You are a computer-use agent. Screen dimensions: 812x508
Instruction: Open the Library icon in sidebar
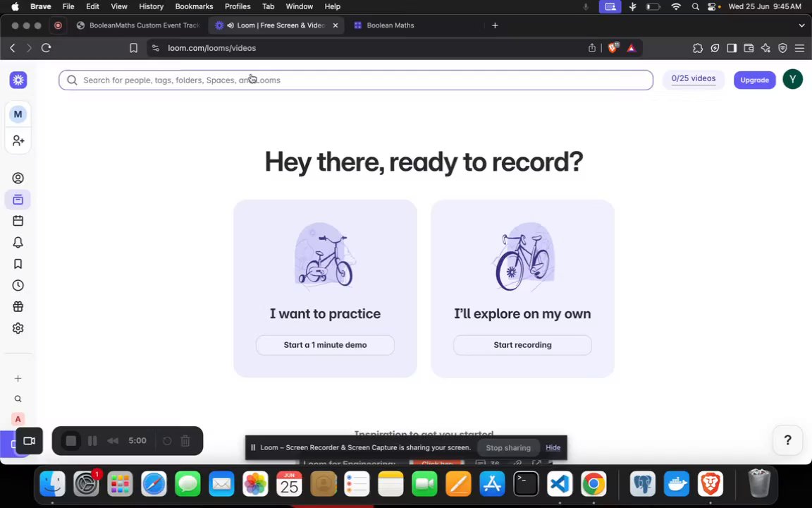click(18, 200)
